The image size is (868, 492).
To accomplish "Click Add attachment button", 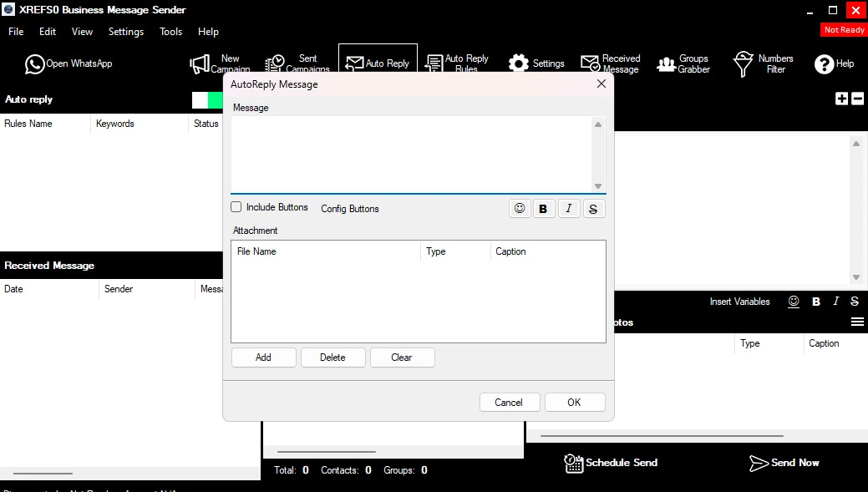I will click(263, 358).
